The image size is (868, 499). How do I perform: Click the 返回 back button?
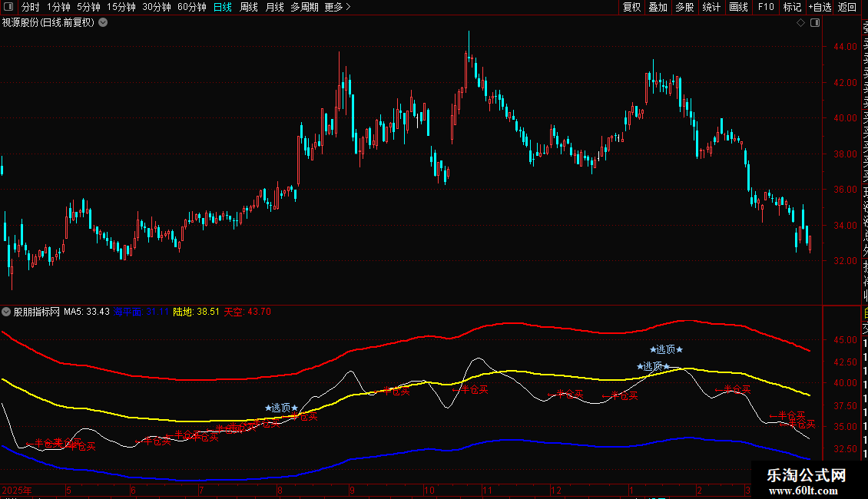click(x=847, y=7)
